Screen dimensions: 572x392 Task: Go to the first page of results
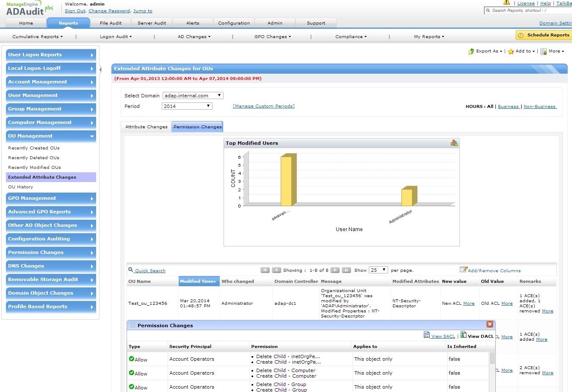click(265, 270)
